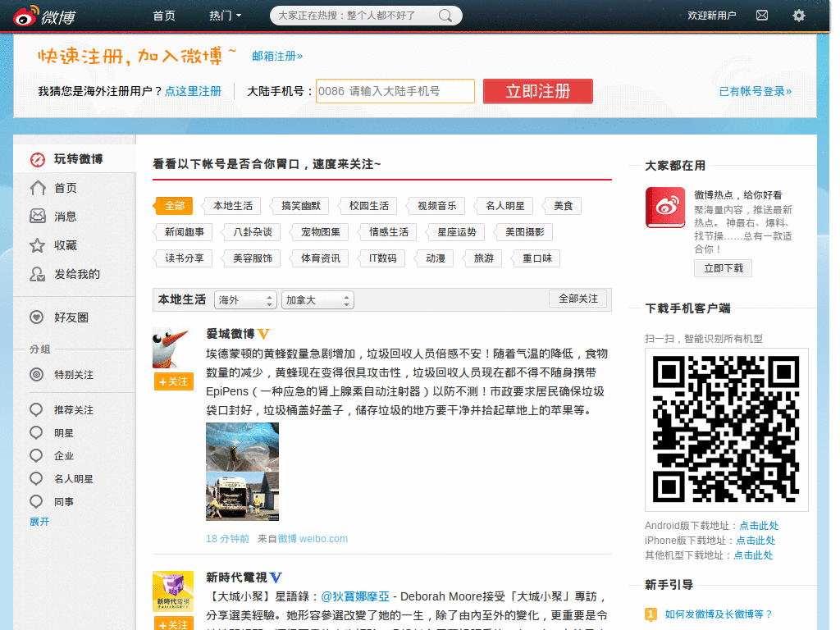Open the settings gear icon

pyautogui.click(x=798, y=16)
